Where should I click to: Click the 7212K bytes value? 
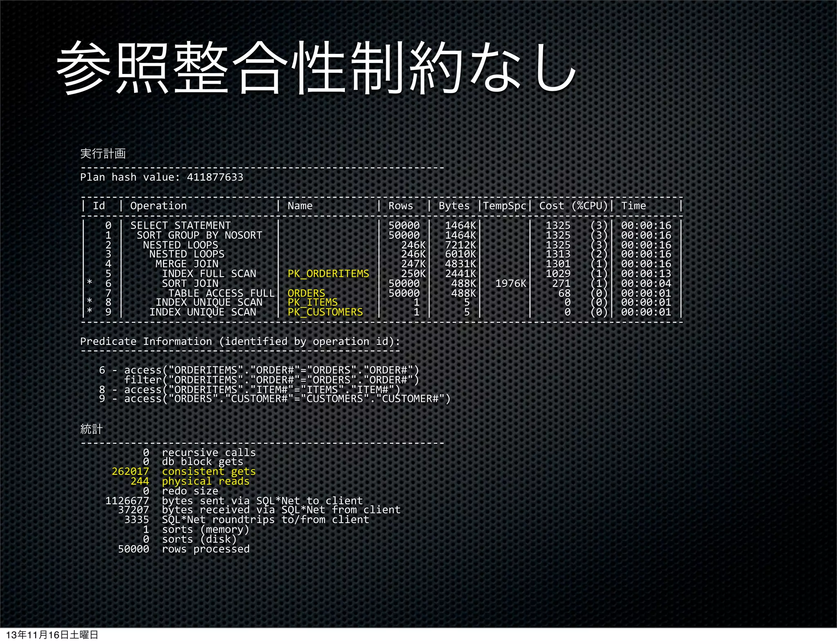(x=461, y=245)
